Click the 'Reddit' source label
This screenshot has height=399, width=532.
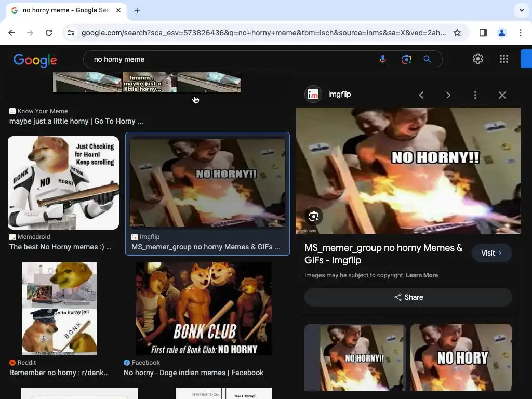26,362
